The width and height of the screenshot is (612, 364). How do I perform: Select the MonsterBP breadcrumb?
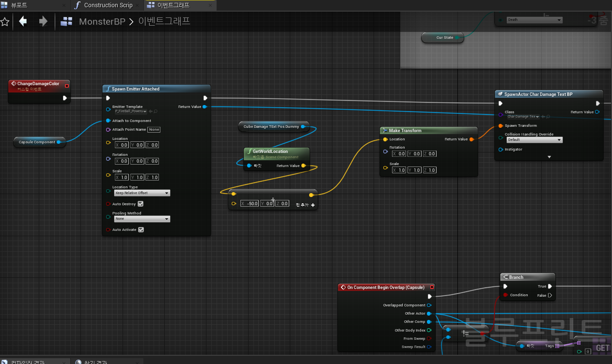click(102, 22)
